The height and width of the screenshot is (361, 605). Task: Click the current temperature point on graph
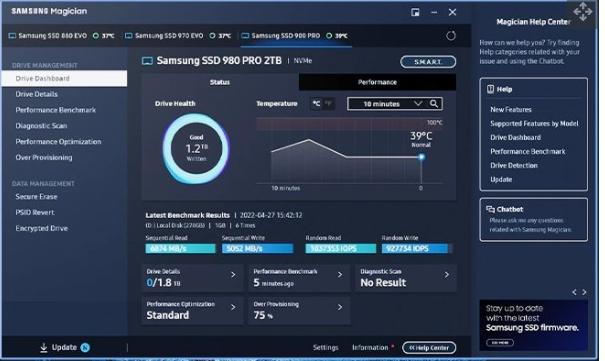(x=422, y=157)
